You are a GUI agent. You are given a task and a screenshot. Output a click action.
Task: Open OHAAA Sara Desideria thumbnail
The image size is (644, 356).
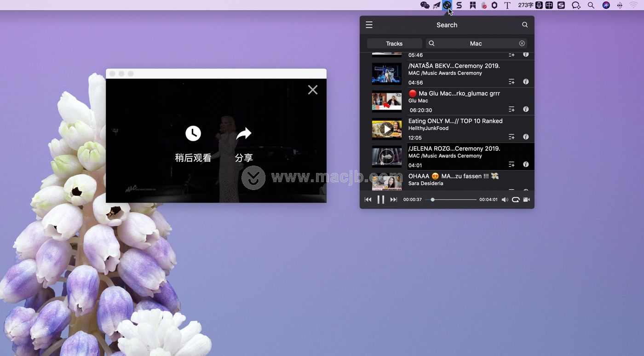[387, 182]
